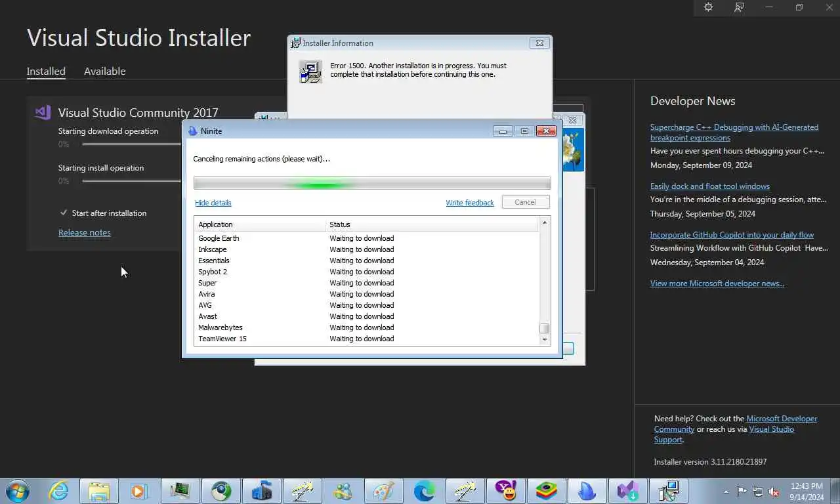Open Windows Media Player taskbar icon
The height and width of the screenshot is (504, 840).
139,491
